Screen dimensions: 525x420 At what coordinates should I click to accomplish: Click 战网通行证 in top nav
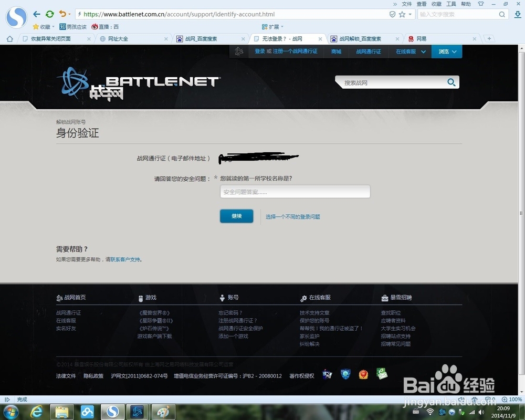tap(369, 51)
